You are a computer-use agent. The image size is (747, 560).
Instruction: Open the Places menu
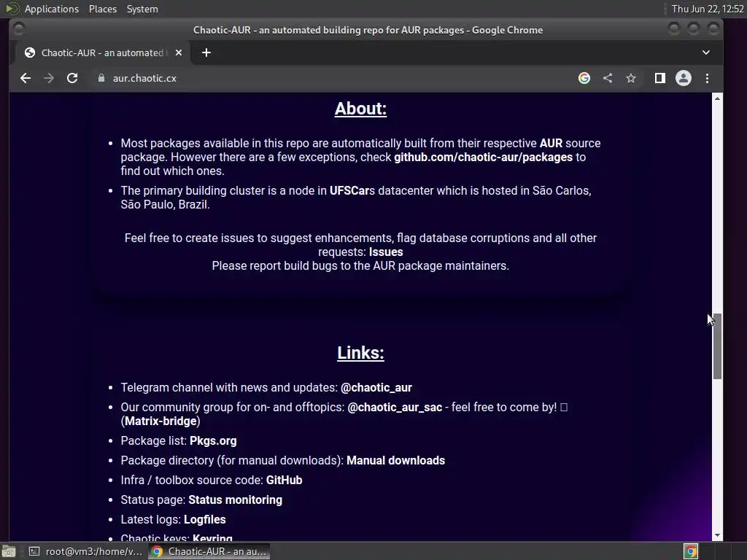(x=102, y=9)
